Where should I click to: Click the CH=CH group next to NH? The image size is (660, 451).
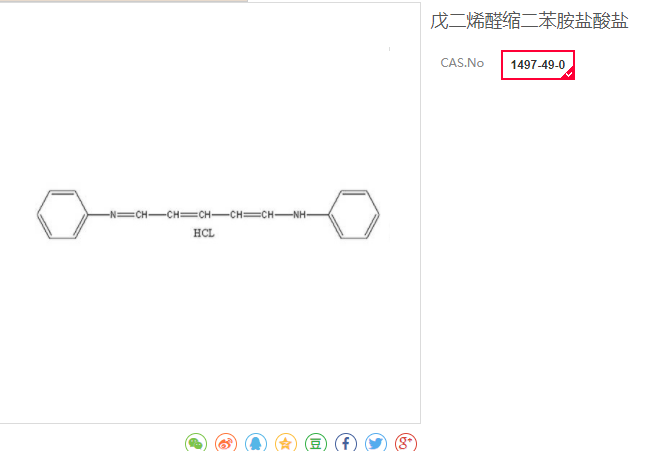tap(252, 215)
